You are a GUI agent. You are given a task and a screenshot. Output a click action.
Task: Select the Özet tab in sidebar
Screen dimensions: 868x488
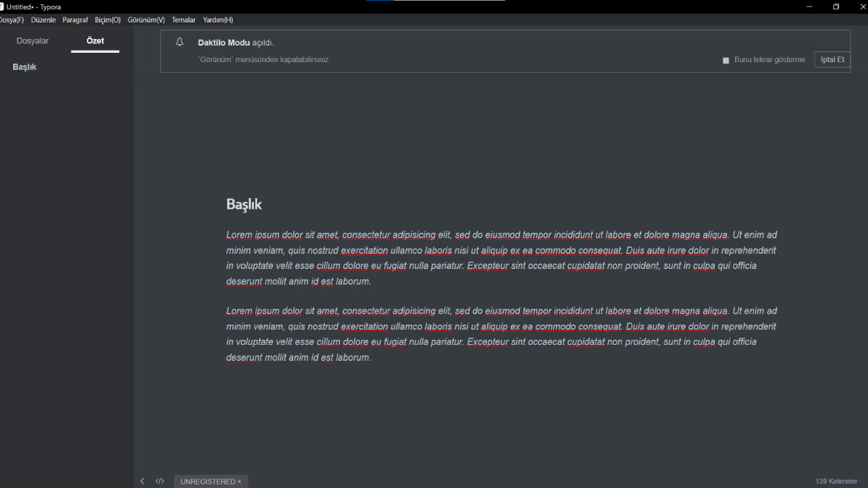95,41
